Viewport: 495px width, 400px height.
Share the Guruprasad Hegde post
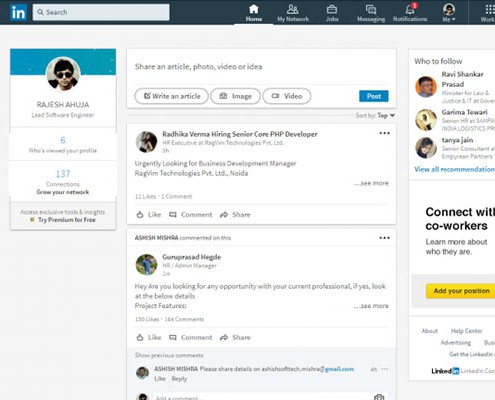click(235, 338)
